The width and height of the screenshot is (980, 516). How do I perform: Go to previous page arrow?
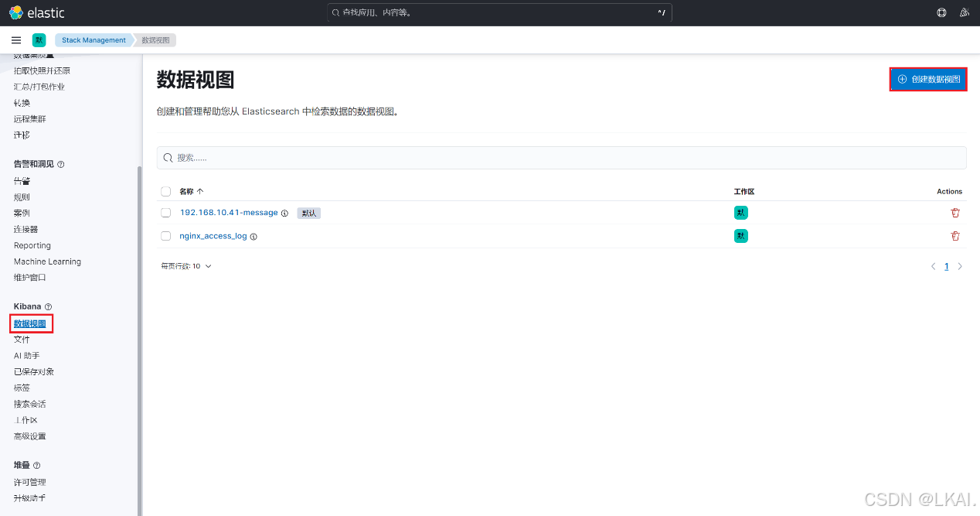click(x=933, y=266)
